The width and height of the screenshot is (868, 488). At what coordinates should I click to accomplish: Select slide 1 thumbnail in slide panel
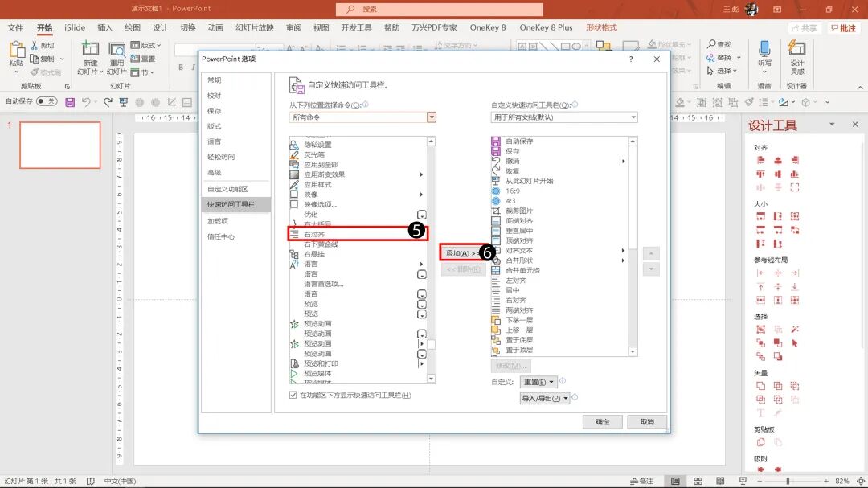pos(60,146)
